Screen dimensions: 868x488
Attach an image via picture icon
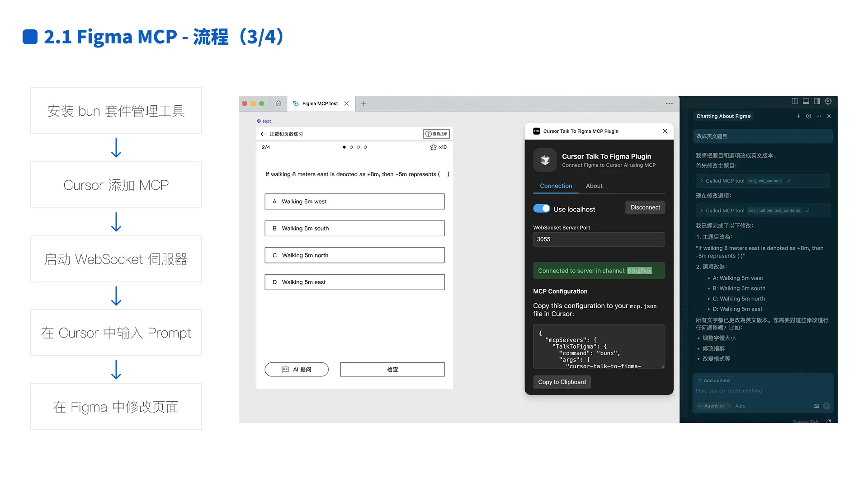click(816, 406)
